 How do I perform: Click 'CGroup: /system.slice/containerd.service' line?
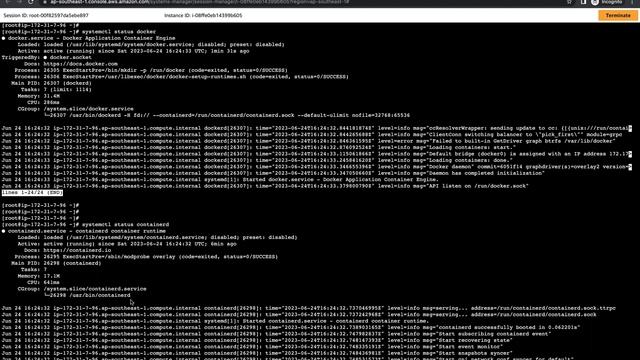pos(82,289)
